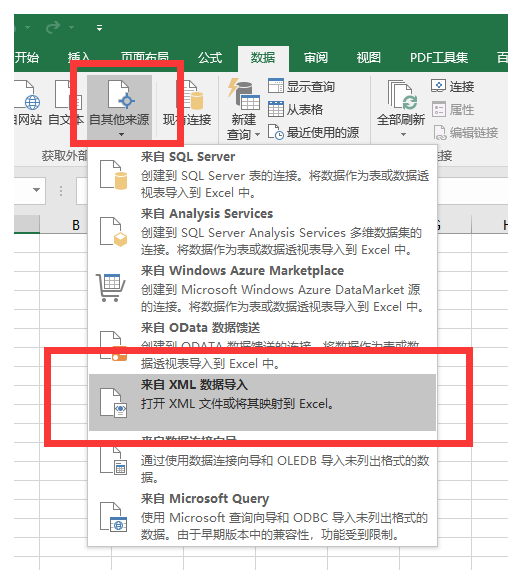Click the 通过使用数据连接向导和 OLEDB description
Screen dimensions: 521x582
click(285, 469)
